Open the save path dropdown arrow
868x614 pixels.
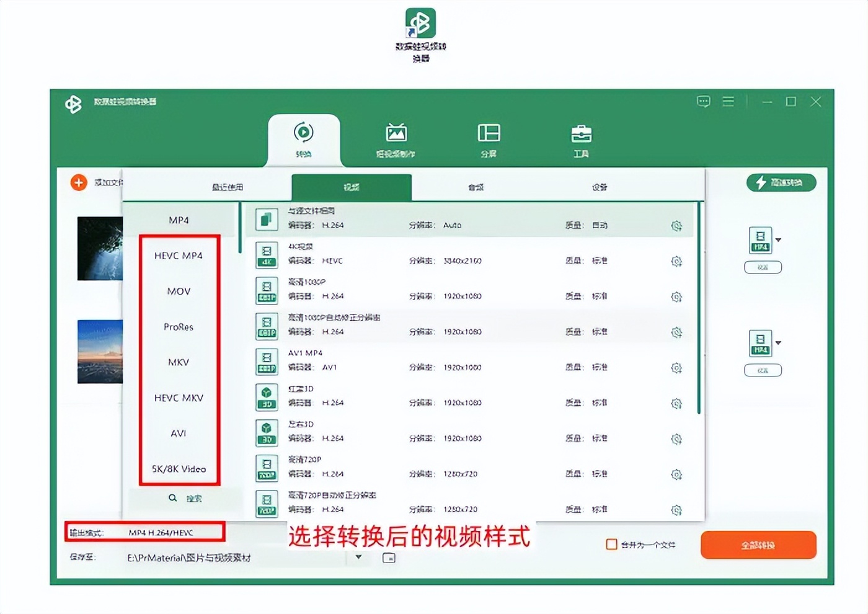pos(358,557)
